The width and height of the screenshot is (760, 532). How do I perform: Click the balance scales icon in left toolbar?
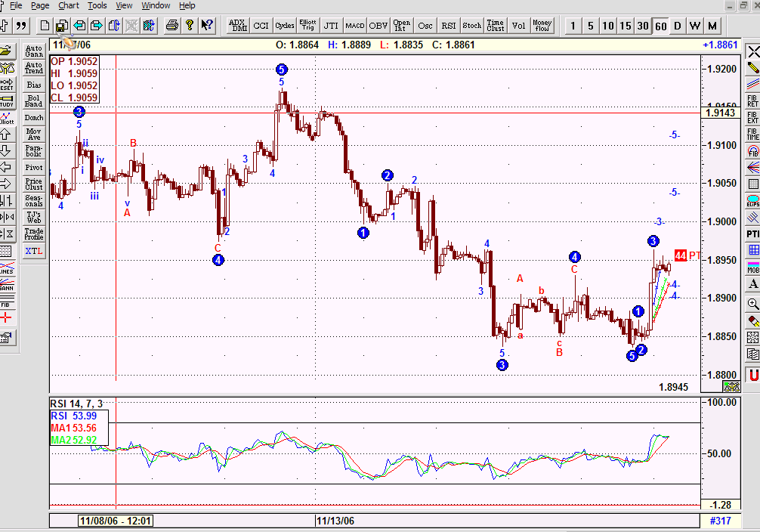[x=6, y=67]
